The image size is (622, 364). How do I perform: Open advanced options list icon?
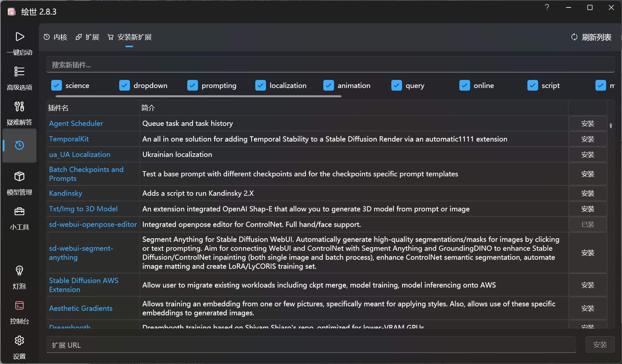19,72
